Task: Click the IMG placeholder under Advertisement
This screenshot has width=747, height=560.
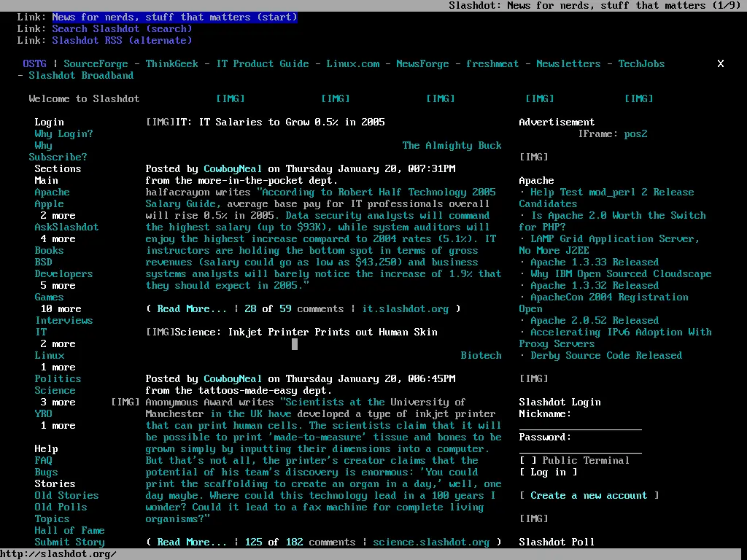Action: click(533, 157)
